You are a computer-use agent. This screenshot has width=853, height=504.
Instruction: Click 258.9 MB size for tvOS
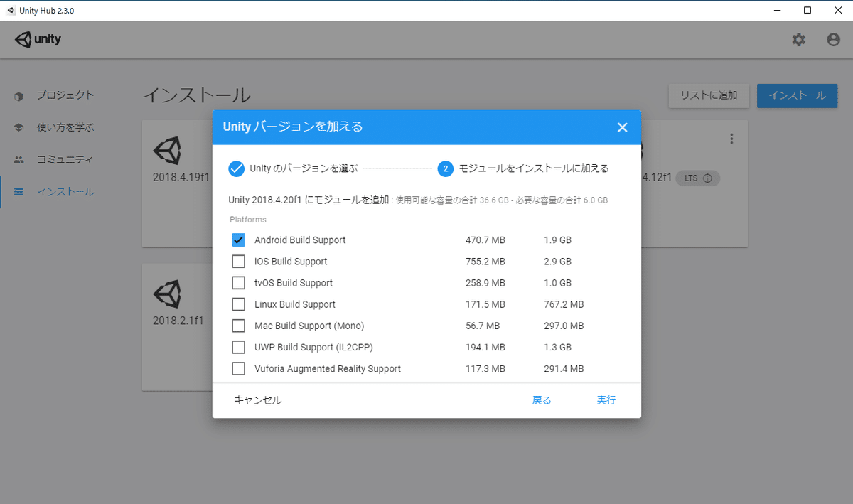[485, 283]
